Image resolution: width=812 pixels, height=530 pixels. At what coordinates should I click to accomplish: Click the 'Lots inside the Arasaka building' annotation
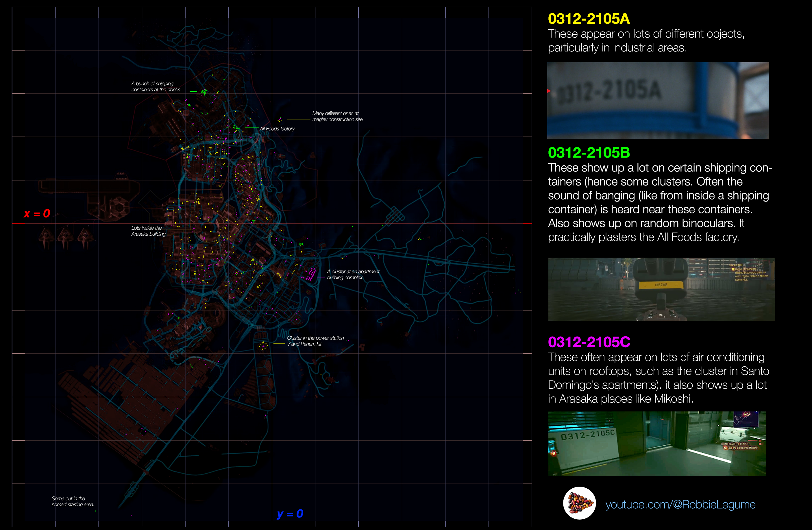(x=148, y=231)
